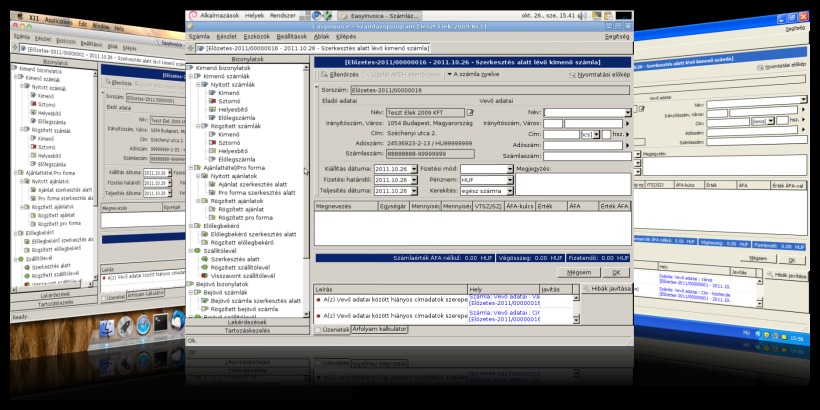Left Mac window: Rögzített pro forma tree item
The height and width of the screenshot is (410, 820).
[x=59, y=223]
